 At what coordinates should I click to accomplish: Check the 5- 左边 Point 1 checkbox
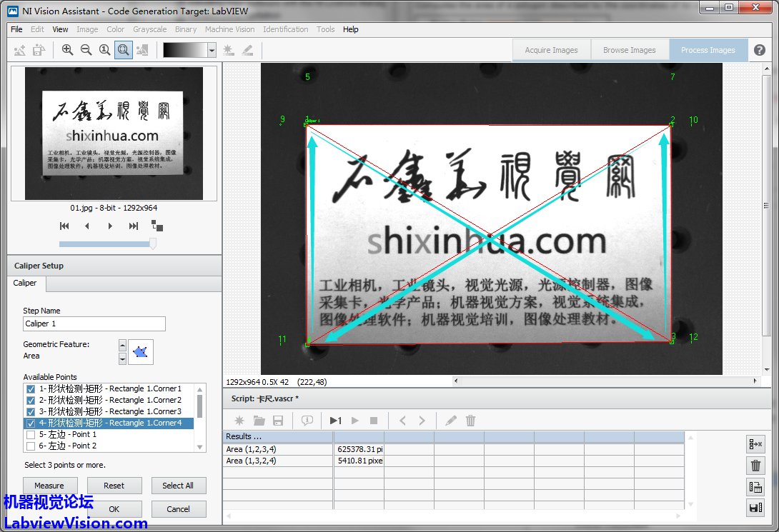(30, 435)
